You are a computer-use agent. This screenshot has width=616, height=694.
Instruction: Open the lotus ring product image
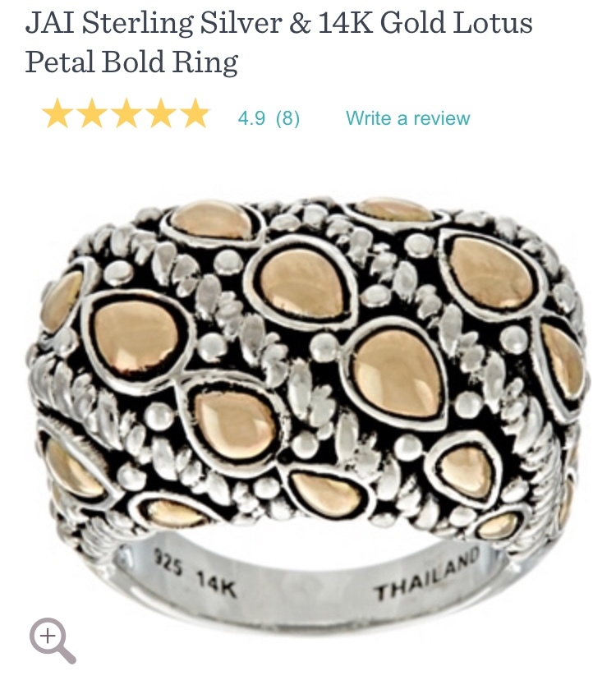[x=308, y=411]
